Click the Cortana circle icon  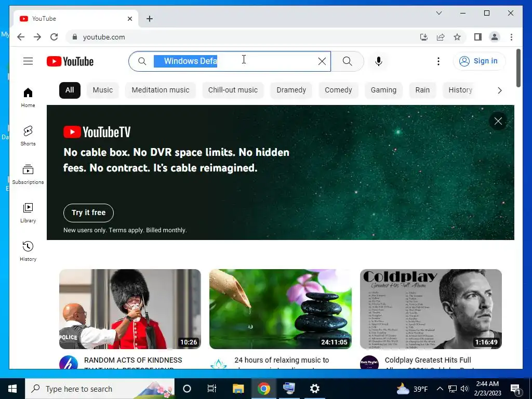point(187,389)
